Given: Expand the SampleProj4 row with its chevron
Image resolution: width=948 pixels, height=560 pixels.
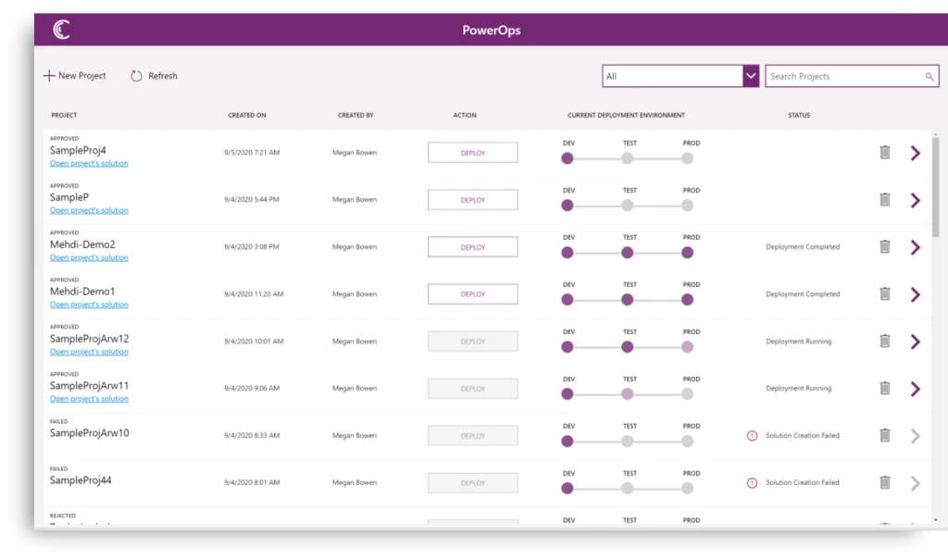Looking at the screenshot, I should 915,152.
